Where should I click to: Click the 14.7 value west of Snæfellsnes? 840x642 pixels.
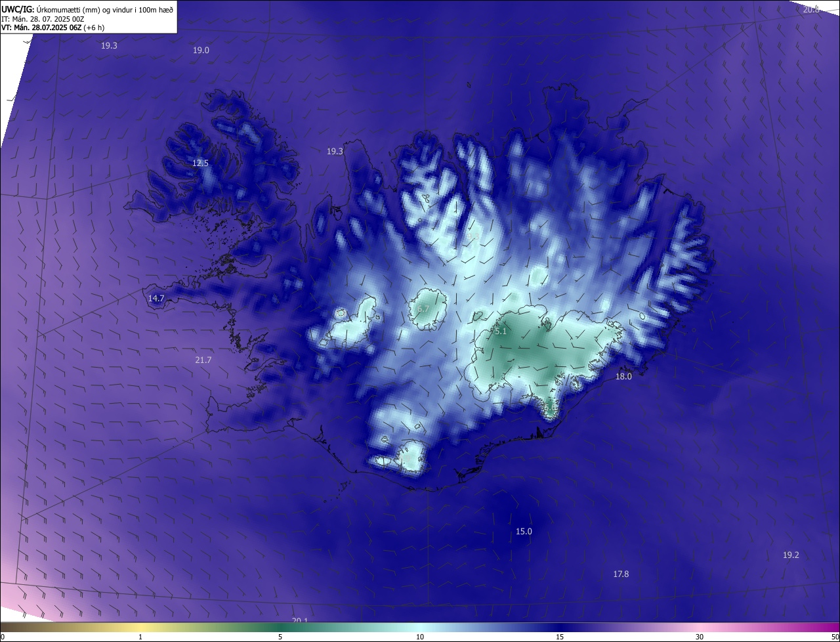(156, 298)
